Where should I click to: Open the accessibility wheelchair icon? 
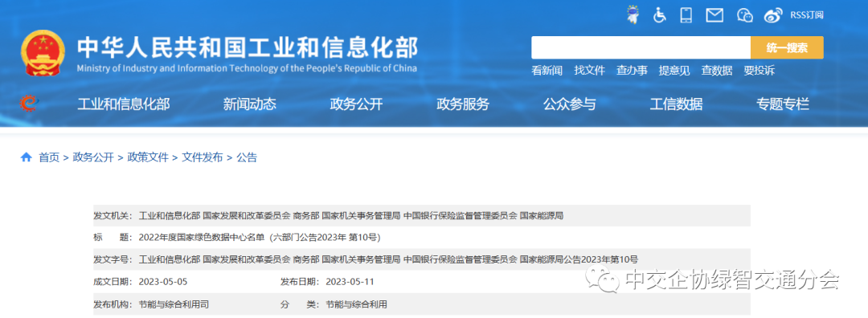click(659, 15)
